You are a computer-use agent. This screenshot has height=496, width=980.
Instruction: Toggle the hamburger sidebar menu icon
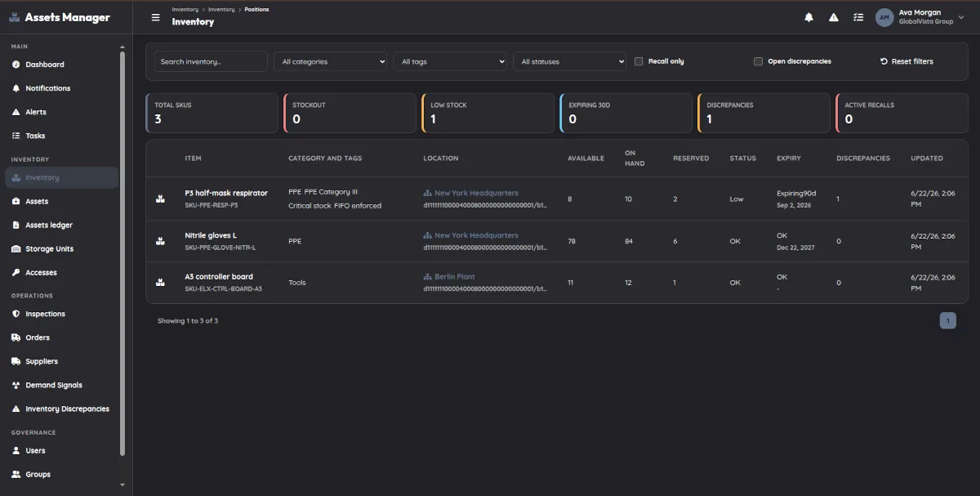pyautogui.click(x=156, y=17)
